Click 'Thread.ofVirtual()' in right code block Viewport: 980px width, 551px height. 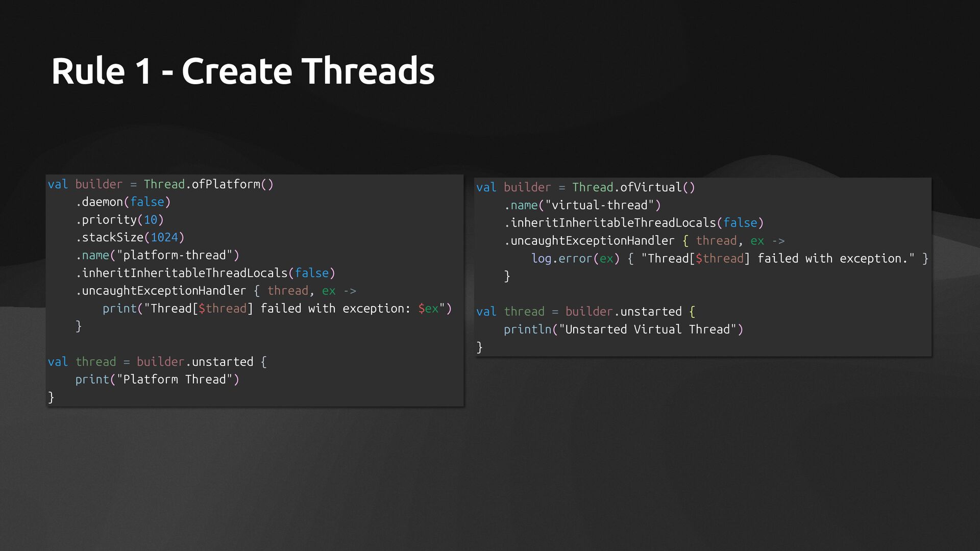point(633,187)
